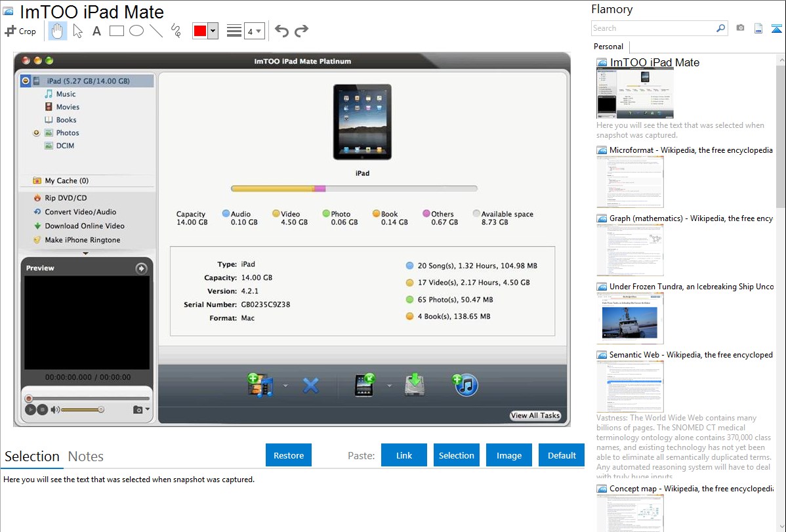
Task: Select the Crop tool
Action: tap(20, 31)
